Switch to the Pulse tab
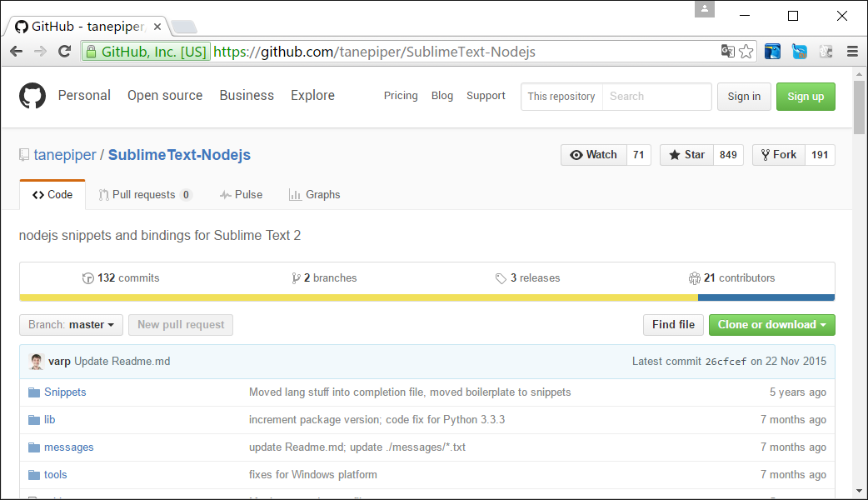The width and height of the screenshot is (868, 500). (241, 195)
